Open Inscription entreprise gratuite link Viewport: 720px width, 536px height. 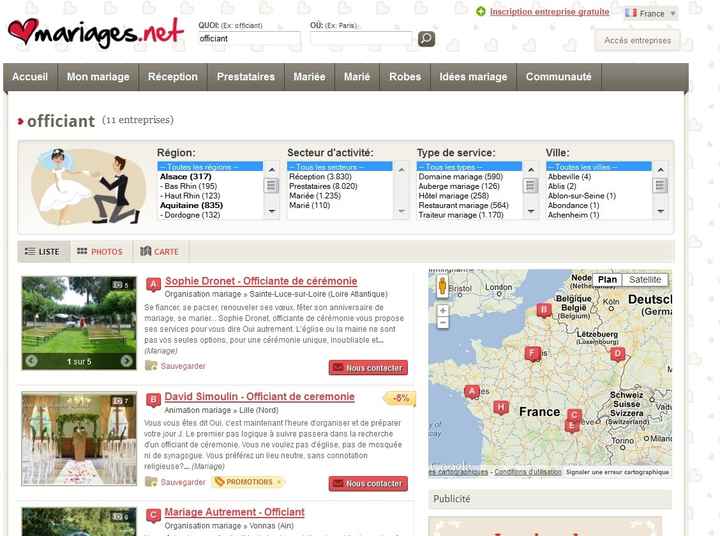click(550, 12)
